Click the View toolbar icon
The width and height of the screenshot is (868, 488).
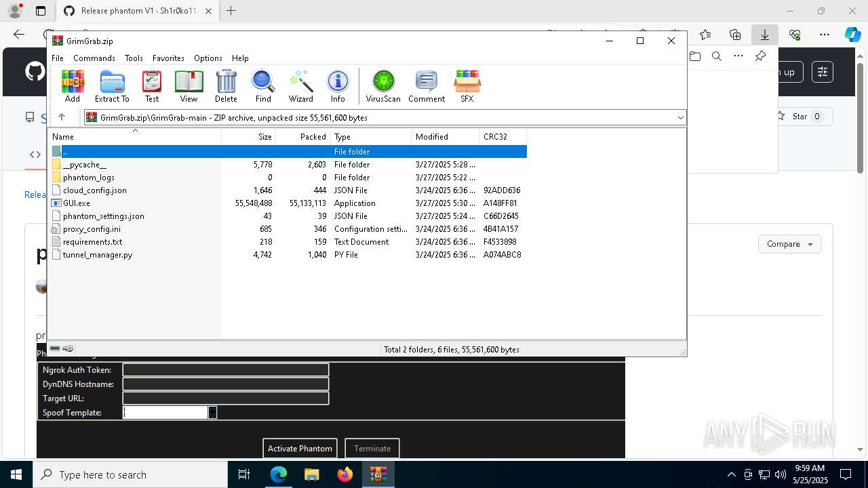pyautogui.click(x=189, y=86)
